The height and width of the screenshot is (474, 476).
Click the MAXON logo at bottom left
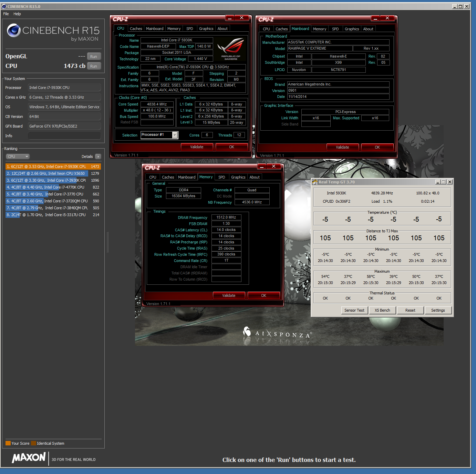(29, 457)
